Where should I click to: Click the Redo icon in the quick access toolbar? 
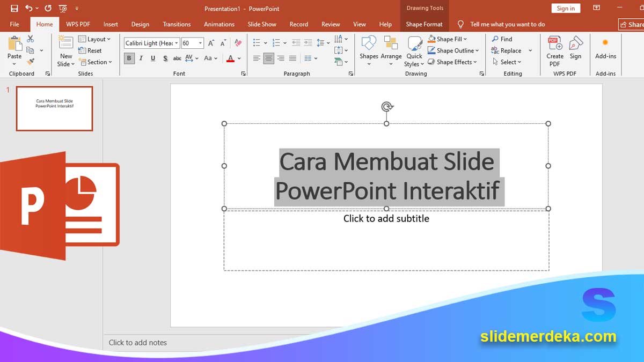click(48, 8)
